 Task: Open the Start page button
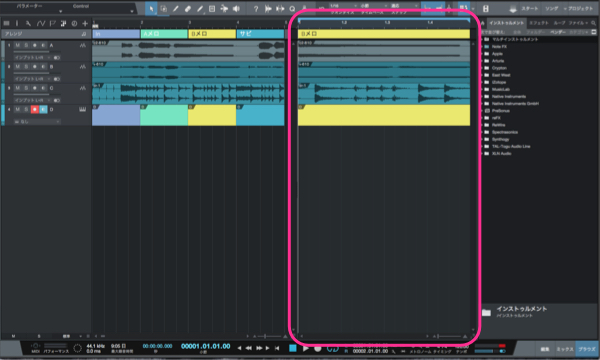[530, 8]
